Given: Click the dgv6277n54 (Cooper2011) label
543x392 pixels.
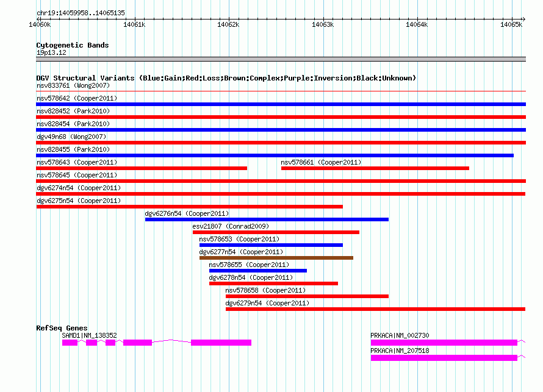Looking at the screenshot, I should (241, 252).
